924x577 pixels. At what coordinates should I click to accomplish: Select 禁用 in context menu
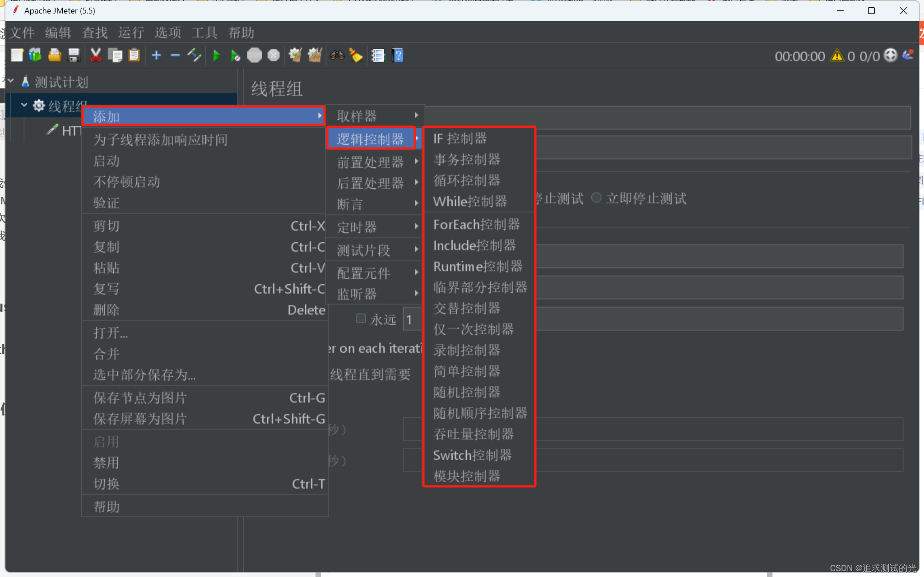(x=204, y=462)
